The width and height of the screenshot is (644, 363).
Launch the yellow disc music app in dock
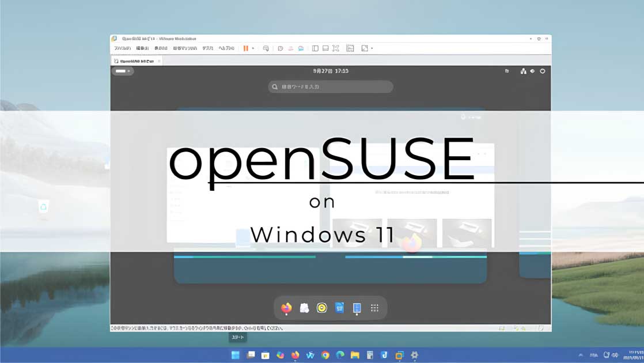coord(321,308)
